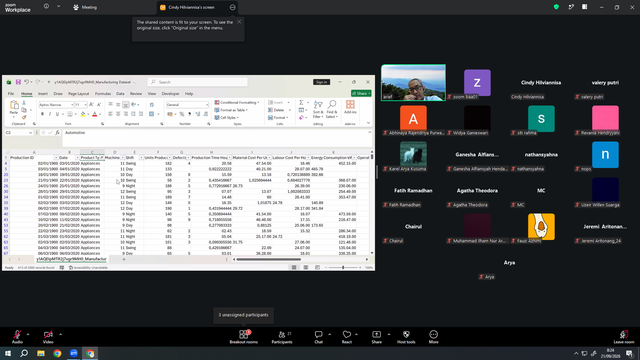Toggle Normal view in Excel status bar
This screenshot has width=640, height=360.
click(x=294, y=267)
